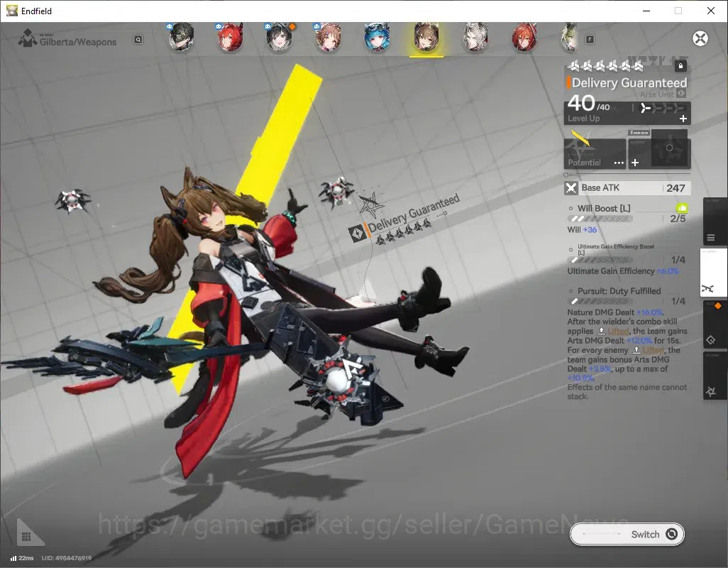Add an Essence with the plus icon
Image resolution: width=728 pixels, height=568 pixels.
[x=635, y=163]
